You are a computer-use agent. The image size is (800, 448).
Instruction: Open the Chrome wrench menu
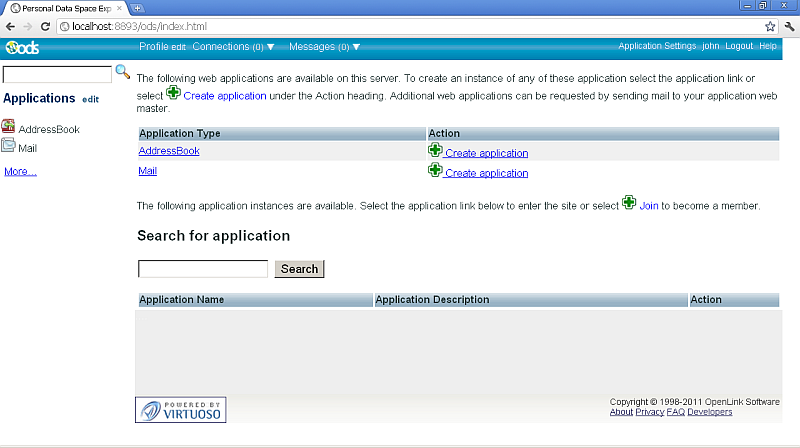tap(788, 26)
